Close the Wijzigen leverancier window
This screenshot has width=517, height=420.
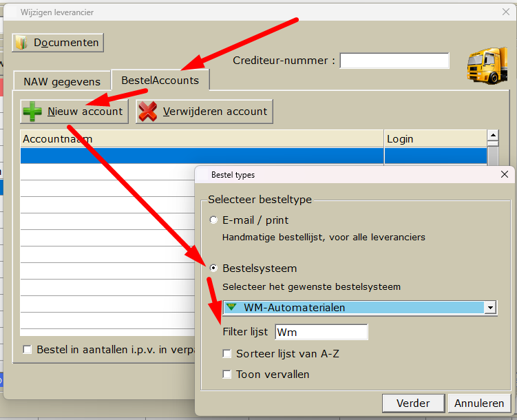506,12
